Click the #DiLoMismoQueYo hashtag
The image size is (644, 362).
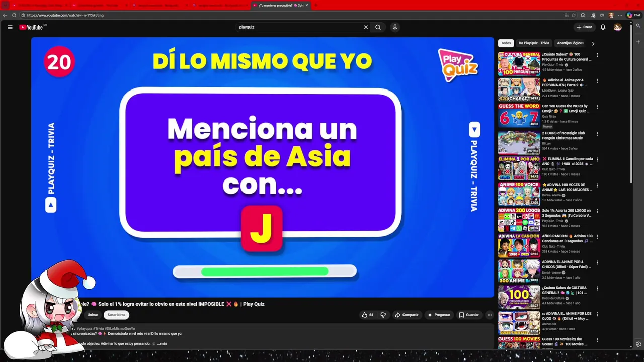(x=120, y=328)
